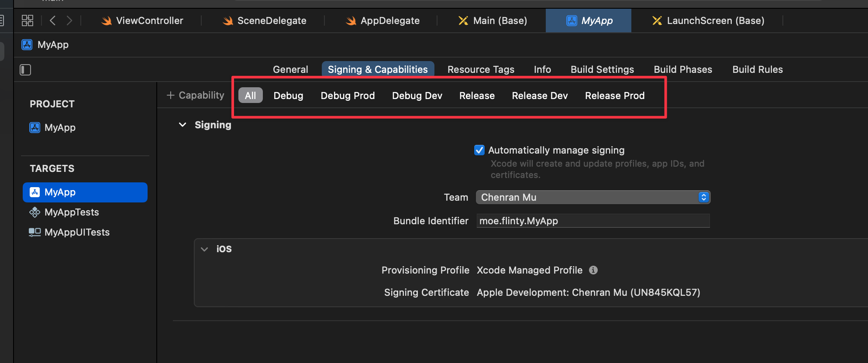This screenshot has height=363, width=868.
Task: Select MyApp under the PROJECT section
Action: point(60,127)
